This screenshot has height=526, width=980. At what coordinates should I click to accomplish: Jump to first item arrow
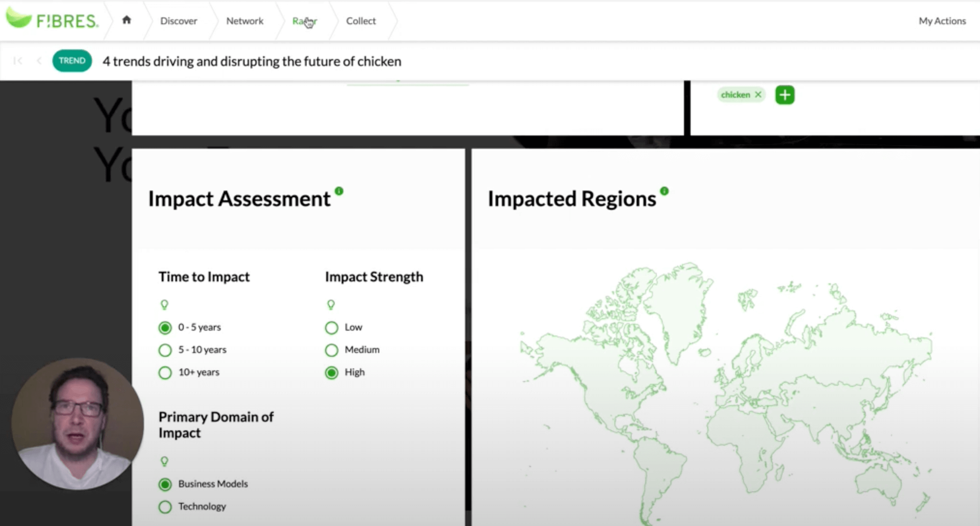pyautogui.click(x=18, y=60)
